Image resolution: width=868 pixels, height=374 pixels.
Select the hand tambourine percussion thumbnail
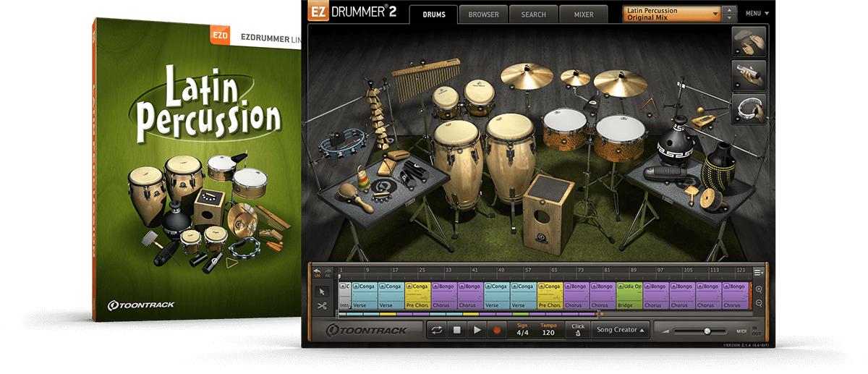pyautogui.click(x=749, y=109)
